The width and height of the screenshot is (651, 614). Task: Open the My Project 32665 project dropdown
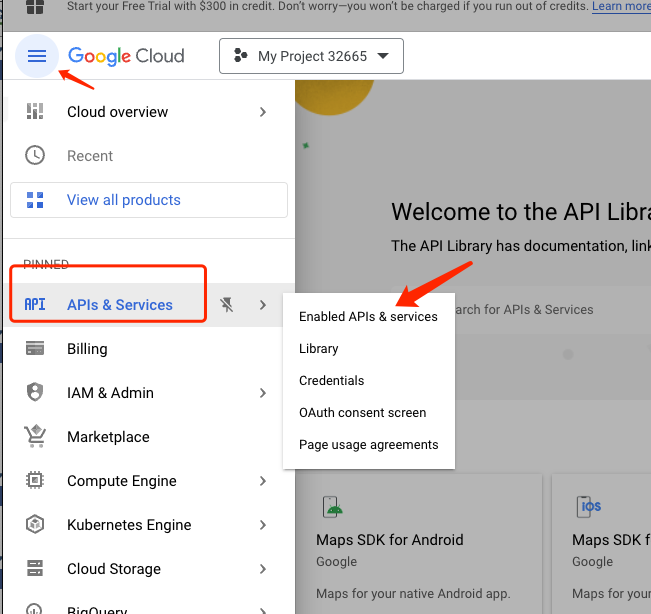pos(311,56)
